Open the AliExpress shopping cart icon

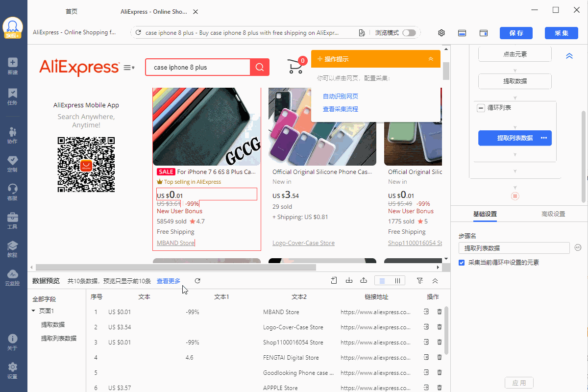click(296, 67)
